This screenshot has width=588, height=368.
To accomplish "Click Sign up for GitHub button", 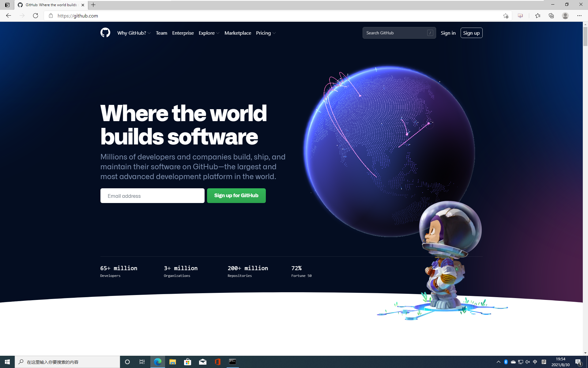I will (236, 195).
